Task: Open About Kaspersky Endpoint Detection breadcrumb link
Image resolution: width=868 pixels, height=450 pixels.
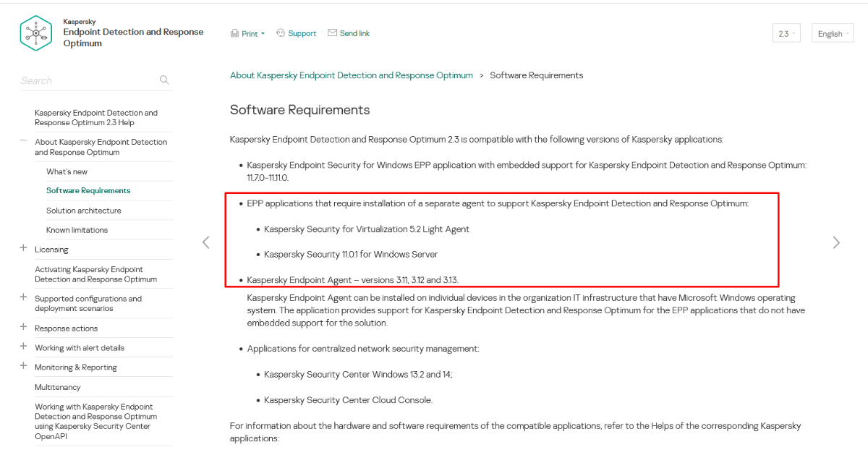Action: click(352, 75)
